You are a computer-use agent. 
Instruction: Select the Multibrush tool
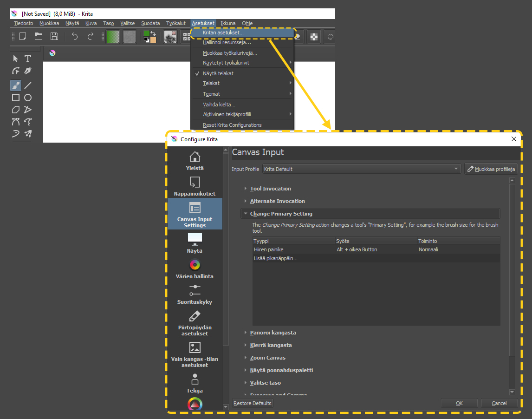point(28,133)
